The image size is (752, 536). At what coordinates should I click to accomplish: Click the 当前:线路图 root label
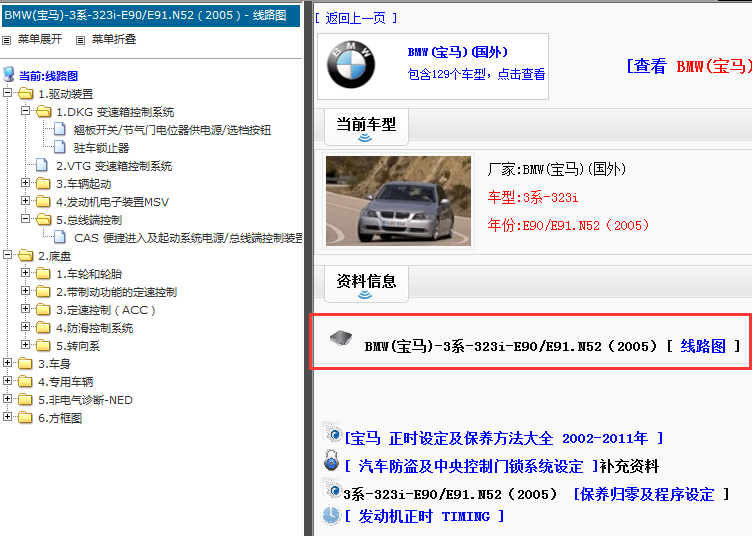pos(48,76)
